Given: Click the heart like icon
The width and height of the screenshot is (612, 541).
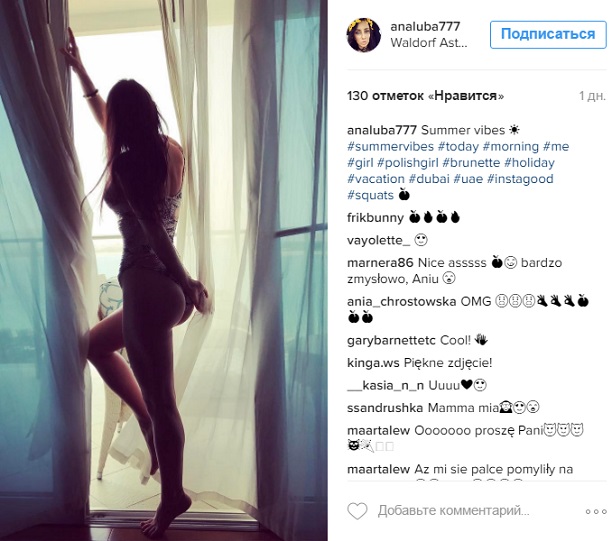Looking at the screenshot, I should click(x=358, y=511).
